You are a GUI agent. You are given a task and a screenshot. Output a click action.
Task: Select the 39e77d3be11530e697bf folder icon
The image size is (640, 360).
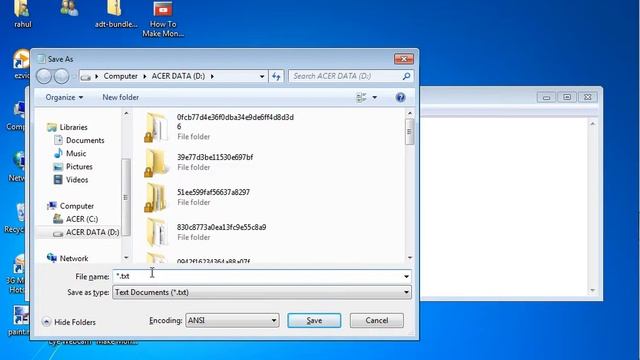(x=156, y=162)
